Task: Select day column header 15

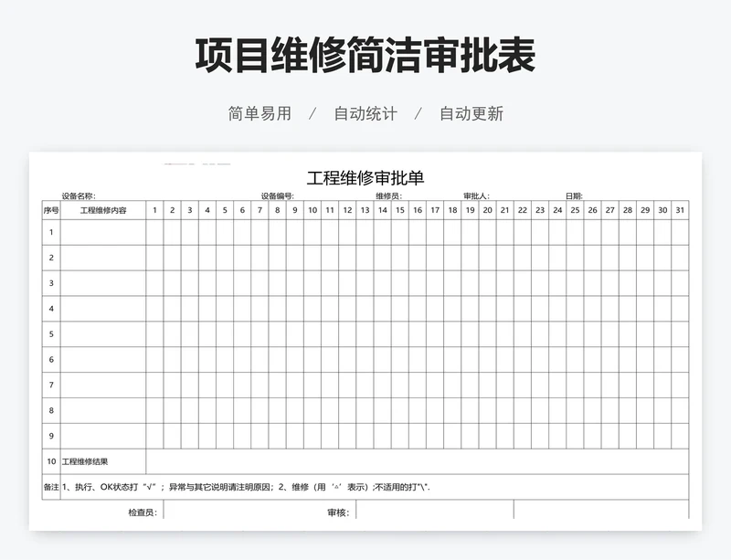Action: [x=400, y=210]
